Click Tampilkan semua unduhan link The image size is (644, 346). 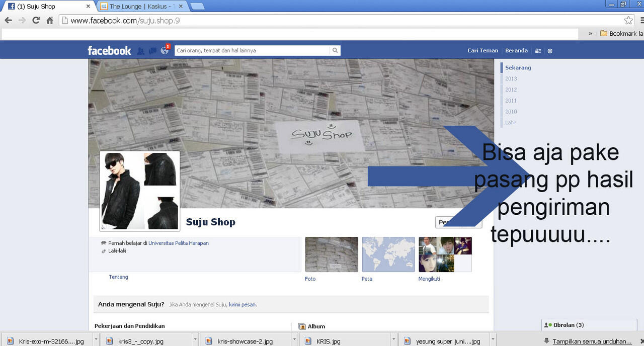point(592,341)
